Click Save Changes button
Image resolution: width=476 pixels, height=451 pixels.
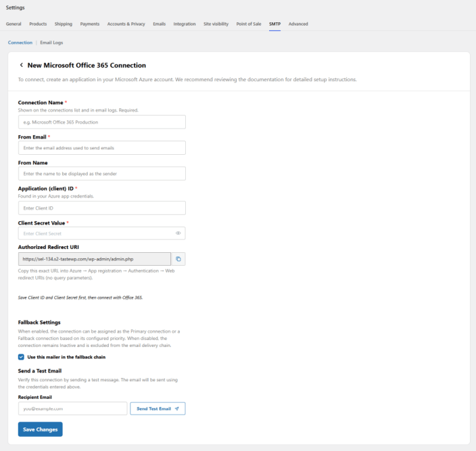pyautogui.click(x=41, y=429)
